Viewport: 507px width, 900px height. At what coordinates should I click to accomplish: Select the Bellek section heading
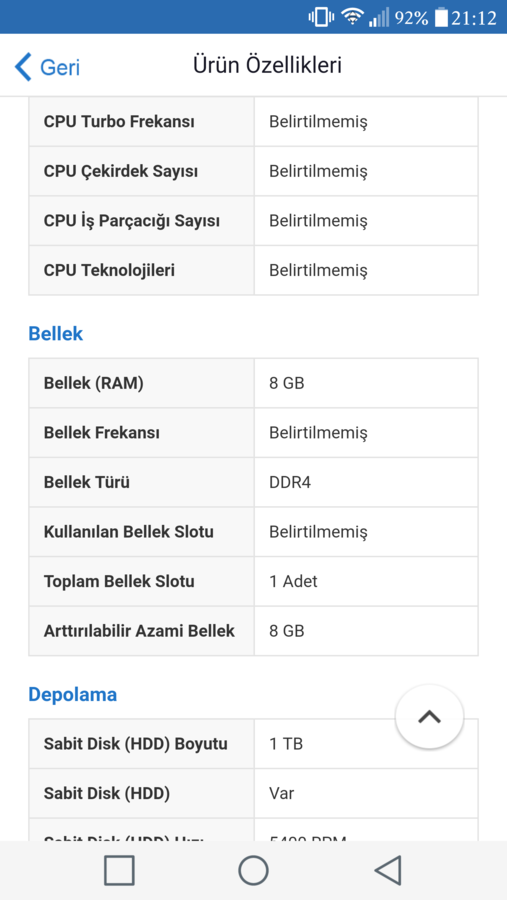point(56,333)
